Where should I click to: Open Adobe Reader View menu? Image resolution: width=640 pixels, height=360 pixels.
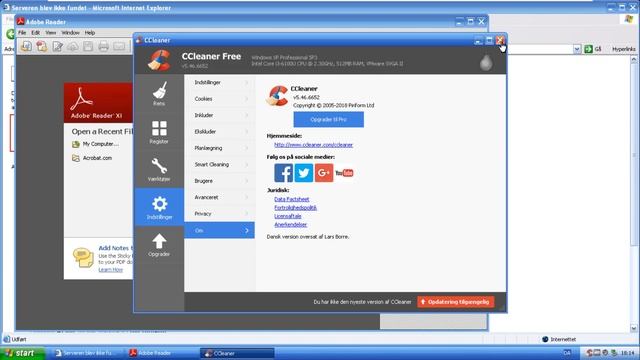[x=51, y=33]
